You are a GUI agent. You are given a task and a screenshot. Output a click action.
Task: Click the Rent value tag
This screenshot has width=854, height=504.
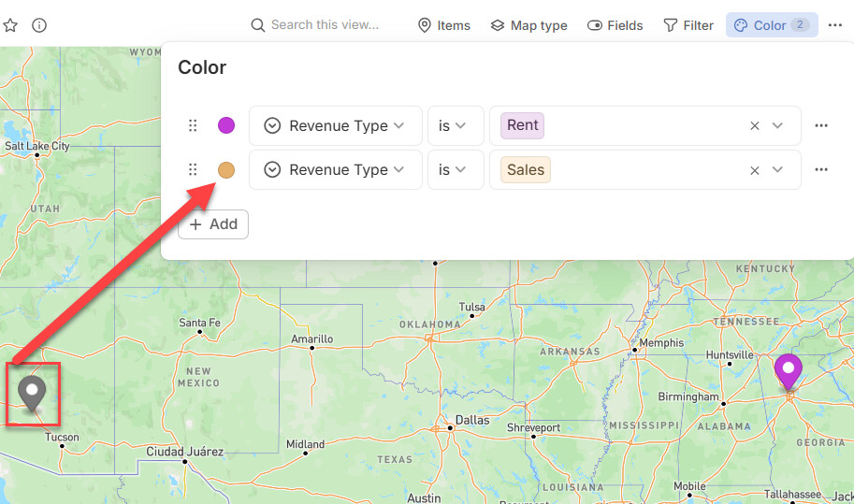click(522, 125)
